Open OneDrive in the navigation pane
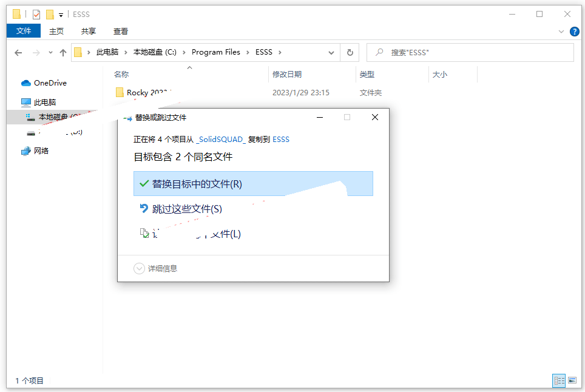 click(50, 83)
